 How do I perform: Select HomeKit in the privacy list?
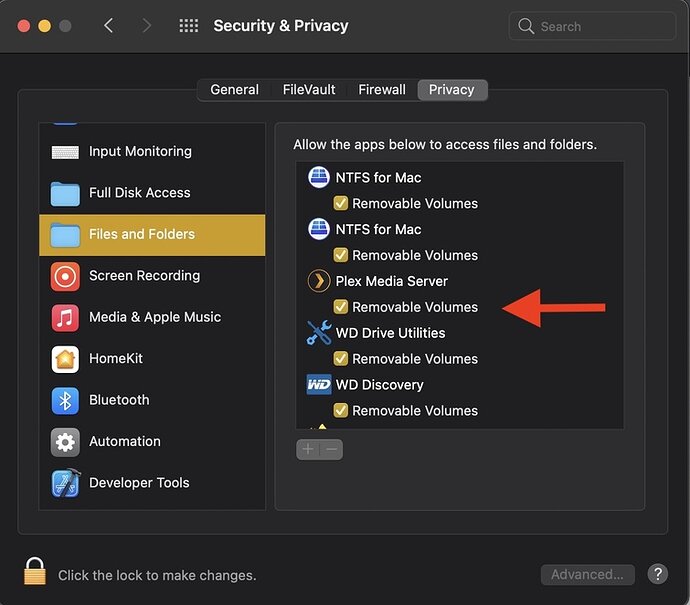click(x=152, y=359)
